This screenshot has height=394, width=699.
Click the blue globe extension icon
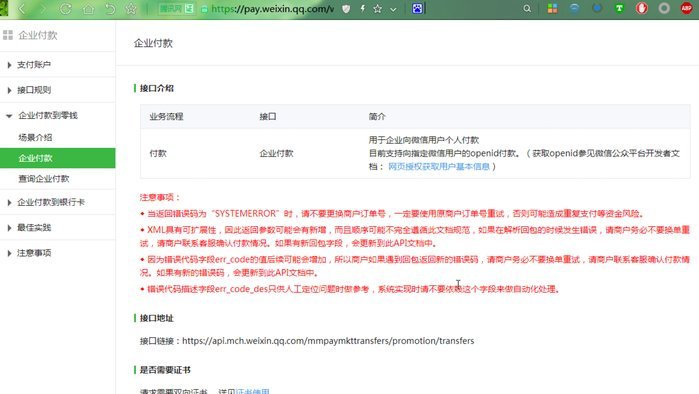coord(575,8)
